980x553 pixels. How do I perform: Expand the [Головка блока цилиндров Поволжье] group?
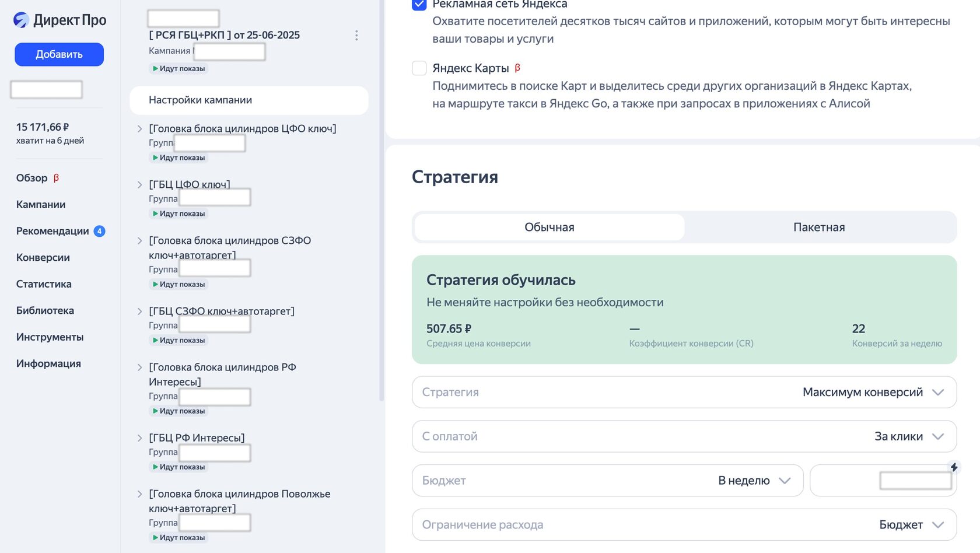(140, 494)
